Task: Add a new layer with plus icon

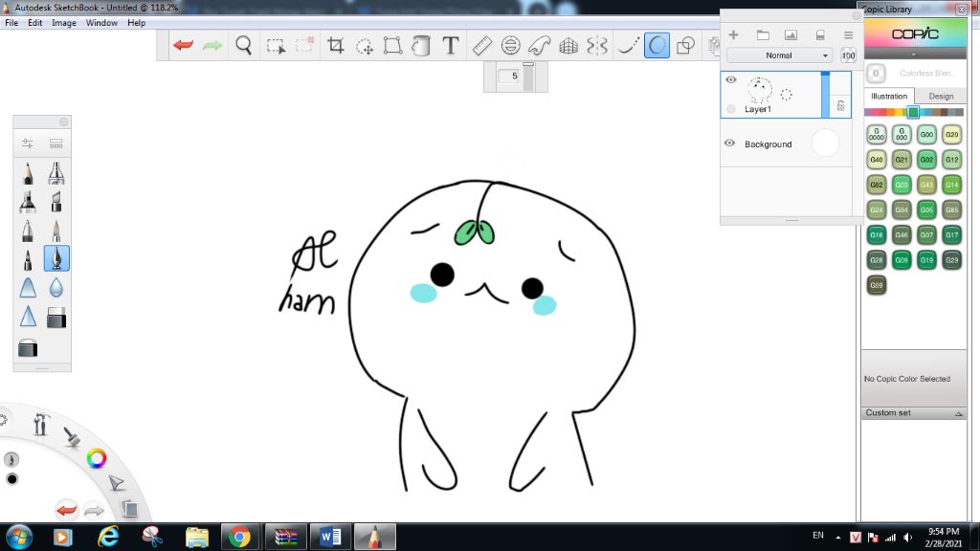Action: coord(734,35)
